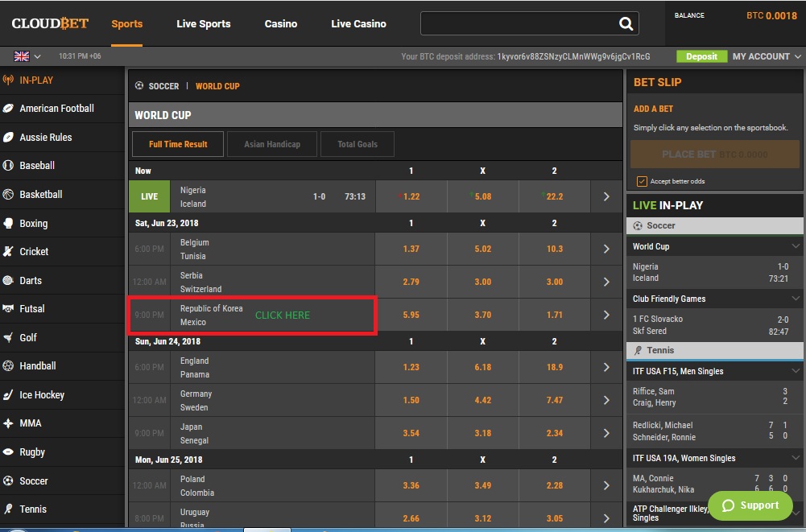Click the Tennis header icon in Live In-Play
Image resolution: width=806 pixels, height=532 pixels.
pos(638,350)
